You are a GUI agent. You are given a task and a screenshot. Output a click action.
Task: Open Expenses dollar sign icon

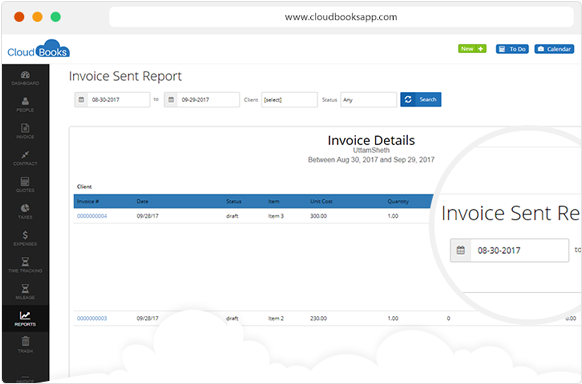pyautogui.click(x=25, y=235)
